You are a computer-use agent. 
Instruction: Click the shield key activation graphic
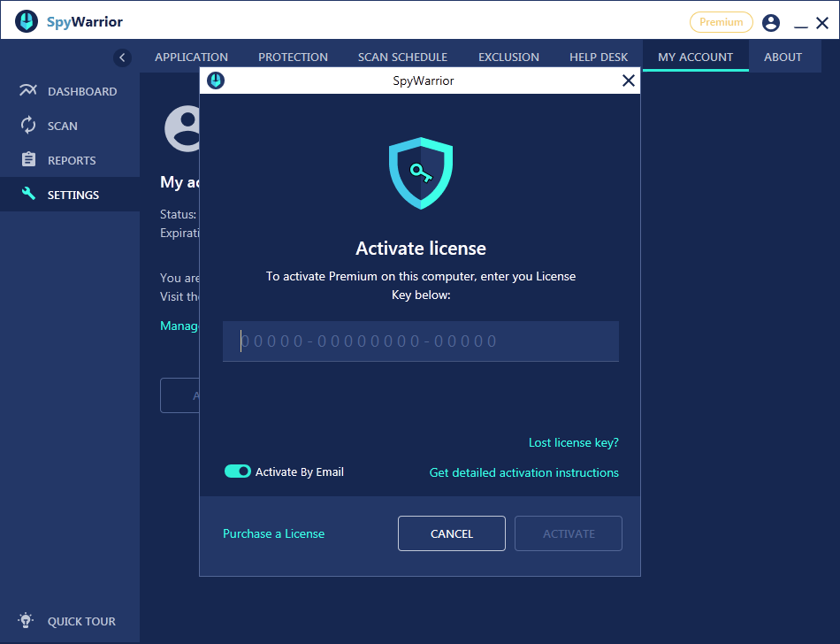coord(420,173)
